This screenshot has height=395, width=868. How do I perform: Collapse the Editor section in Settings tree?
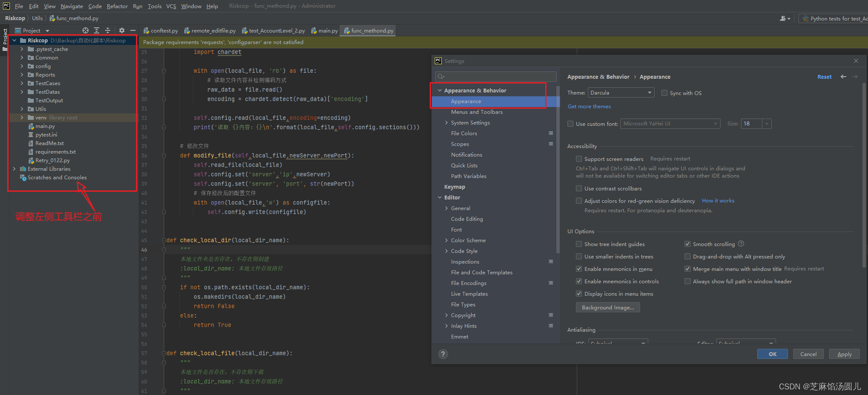pyautogui.click(x=440, y=197)
